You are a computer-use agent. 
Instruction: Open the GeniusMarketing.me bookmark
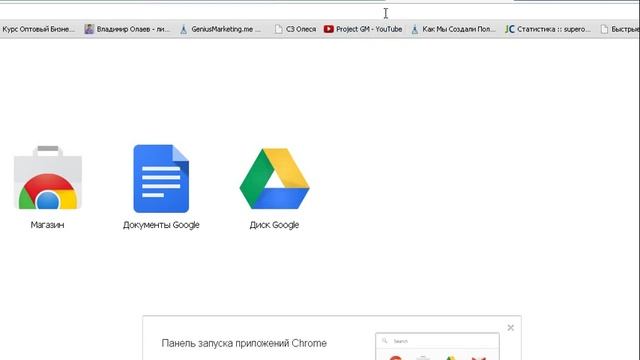[x=220, y=29]
